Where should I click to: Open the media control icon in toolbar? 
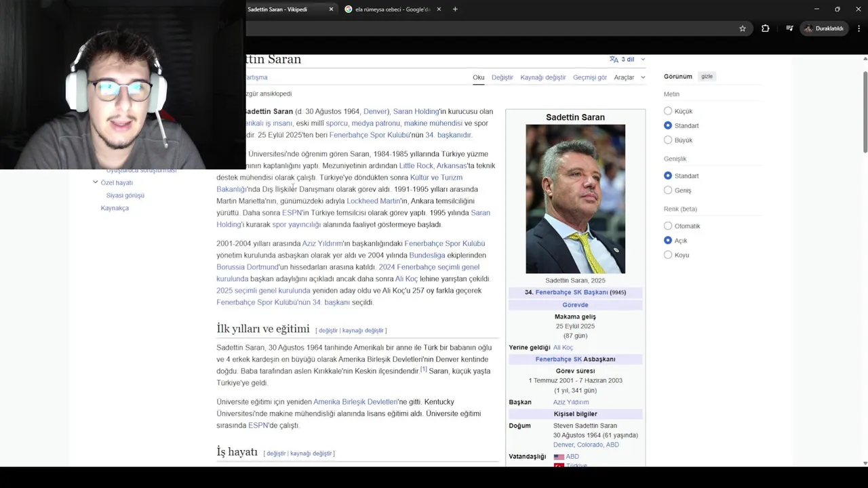click(789, 28)
